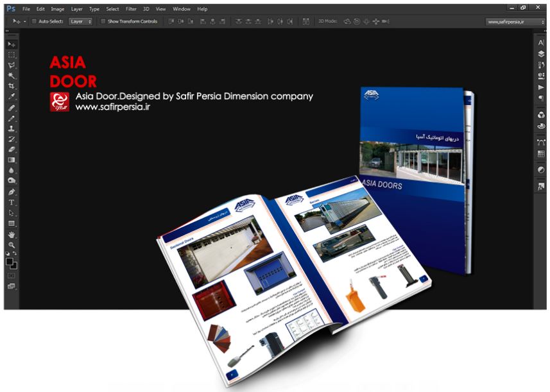Select the Eyedropper tool

12,97
